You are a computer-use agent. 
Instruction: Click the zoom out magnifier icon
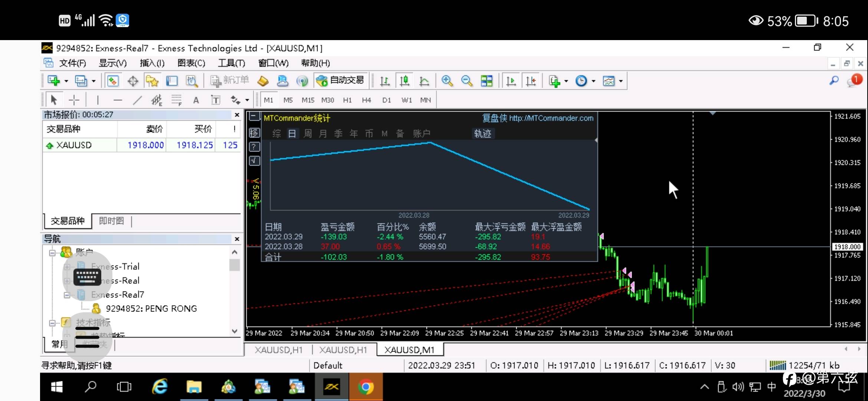(467, 81)
